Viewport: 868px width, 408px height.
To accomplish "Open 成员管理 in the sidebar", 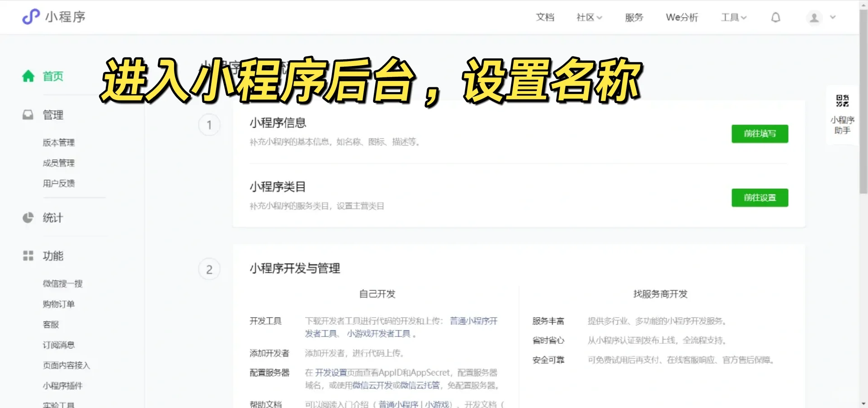I will tap(59, 163).
